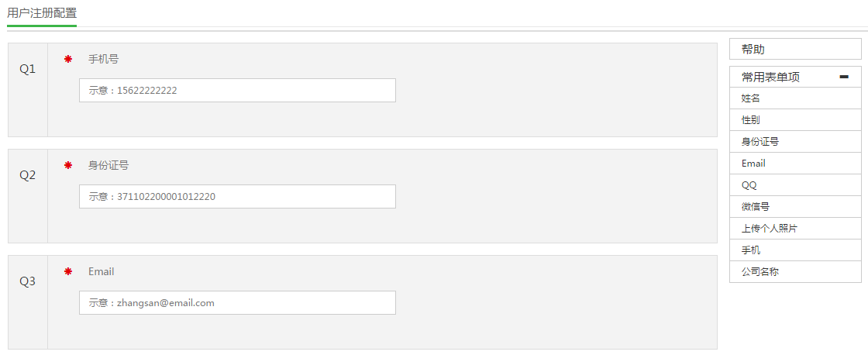Add the QQ form item

point(794,185)
